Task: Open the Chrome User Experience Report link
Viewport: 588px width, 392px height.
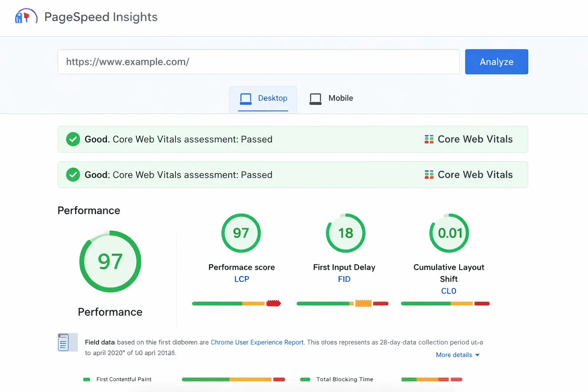Action: pos(257,342)
